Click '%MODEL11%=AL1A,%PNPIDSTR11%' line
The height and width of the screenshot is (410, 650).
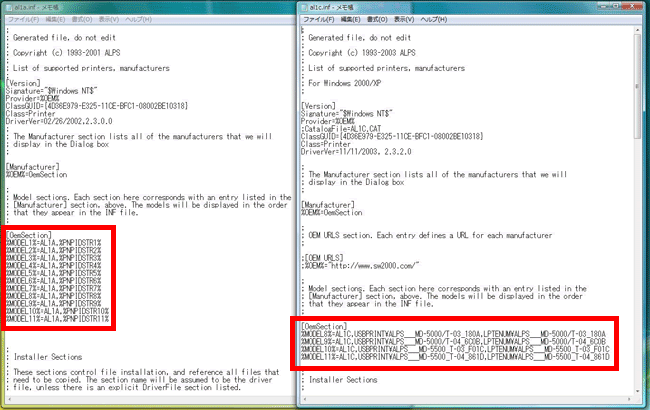(57, 319)
